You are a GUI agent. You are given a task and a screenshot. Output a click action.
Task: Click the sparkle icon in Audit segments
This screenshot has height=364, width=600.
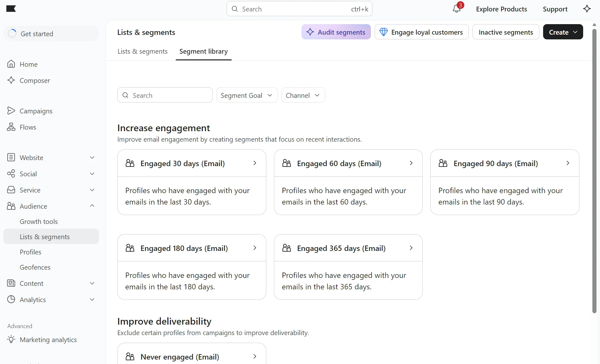click(x=310, y=32)
